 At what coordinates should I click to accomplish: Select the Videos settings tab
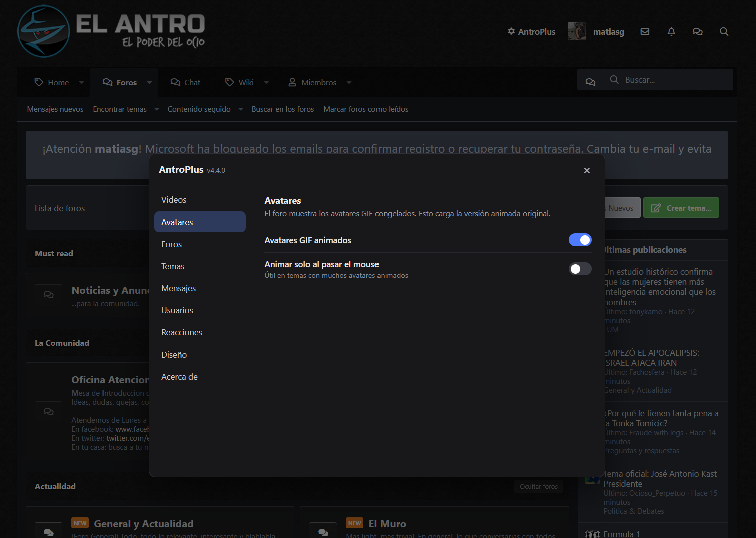pyautogui.click(x=200, y=200)
